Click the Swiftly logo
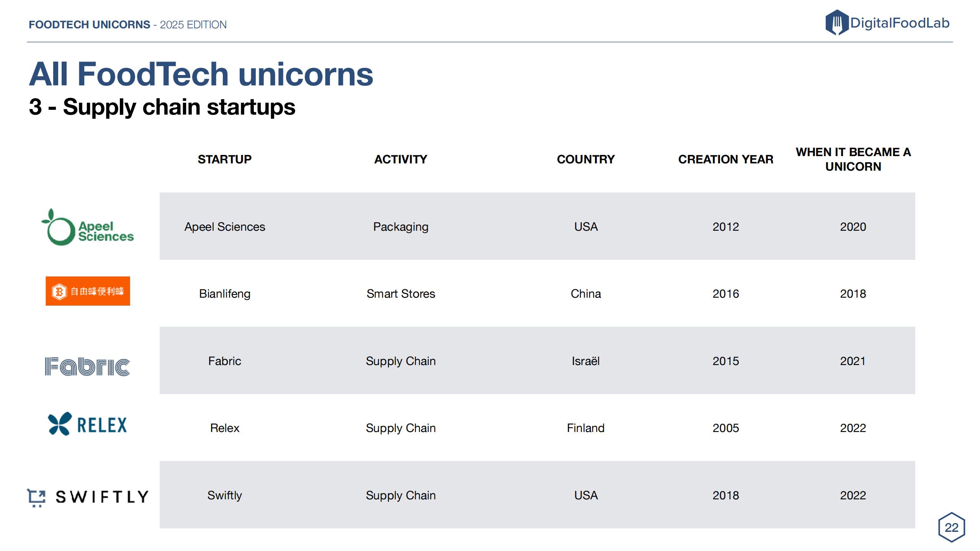This screenshot has height=551, width=980. click(x=88, y=497)
